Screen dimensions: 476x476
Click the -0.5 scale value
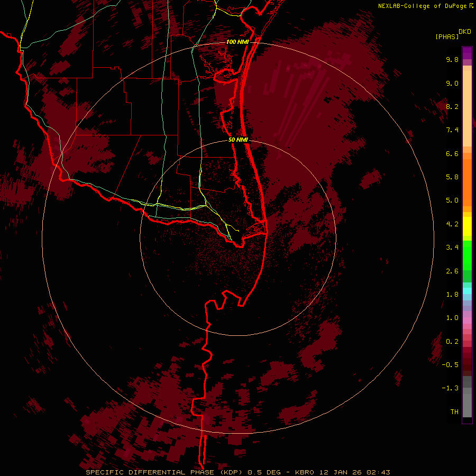click(450, 365)
